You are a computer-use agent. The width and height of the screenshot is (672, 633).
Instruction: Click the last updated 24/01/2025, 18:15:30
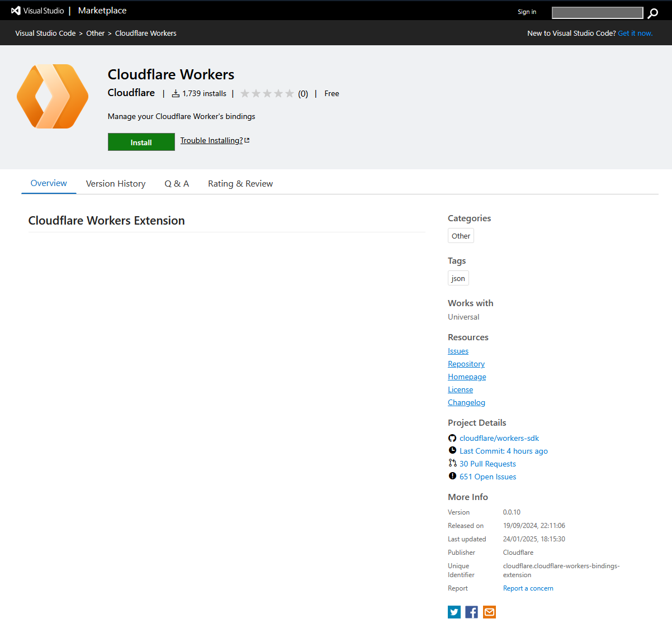click(534, 539)
